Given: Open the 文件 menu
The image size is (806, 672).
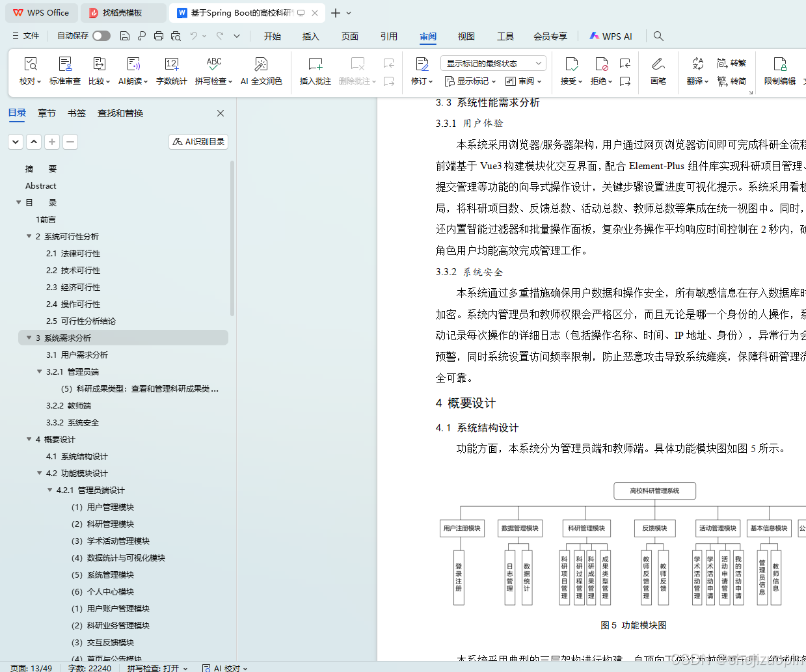Looking at the screenshot, I should (26, 36).
